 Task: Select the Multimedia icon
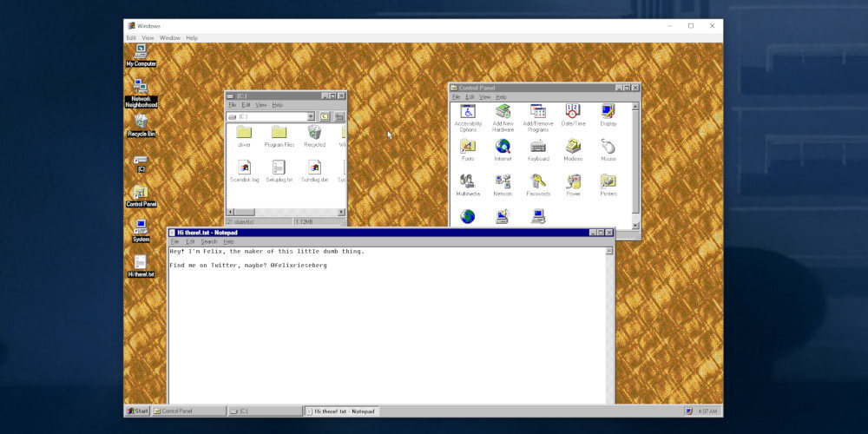[468, 186]
